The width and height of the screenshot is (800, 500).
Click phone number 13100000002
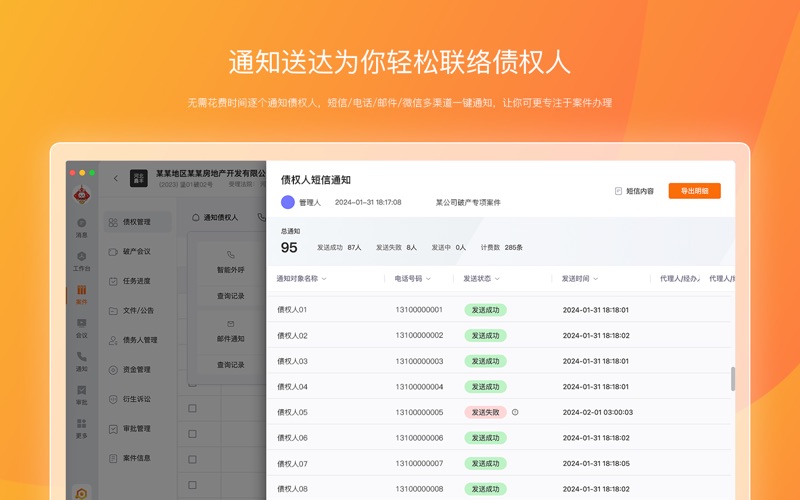click(419, 335)
